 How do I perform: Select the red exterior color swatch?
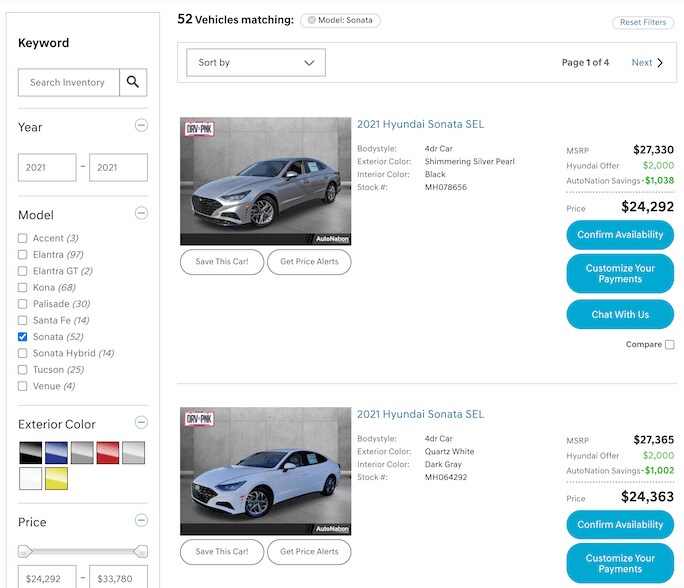[108, 452]
